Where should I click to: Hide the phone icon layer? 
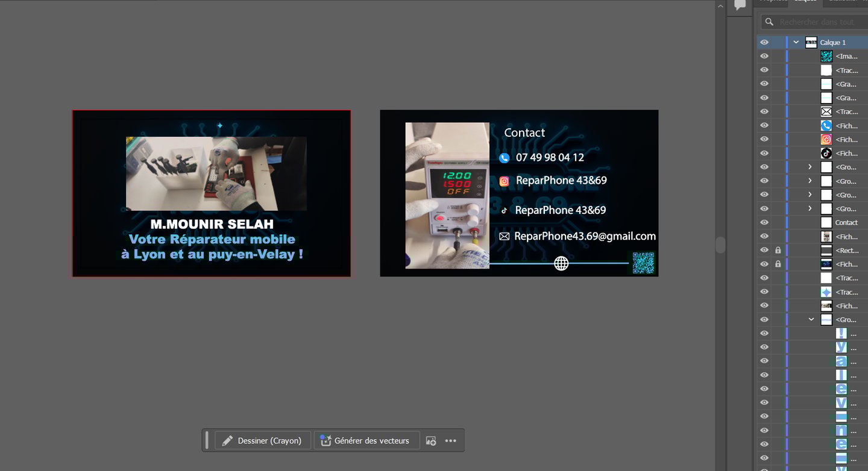[764, 125]
